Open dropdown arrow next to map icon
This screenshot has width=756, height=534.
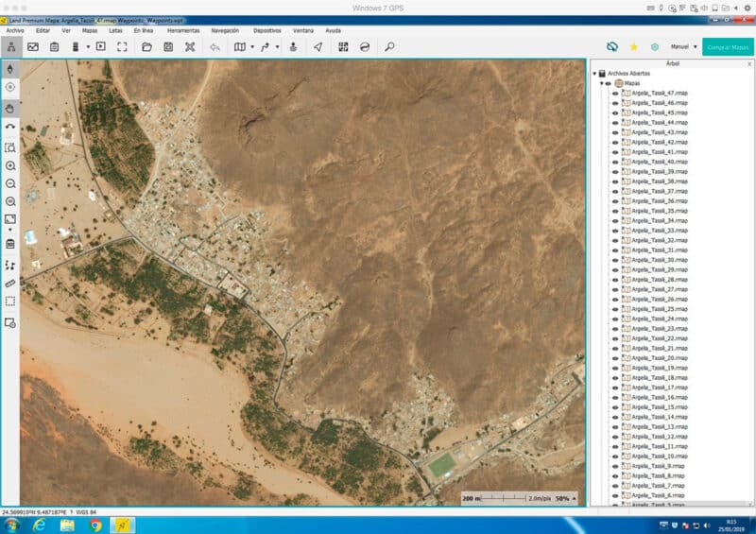pos(252,47)
